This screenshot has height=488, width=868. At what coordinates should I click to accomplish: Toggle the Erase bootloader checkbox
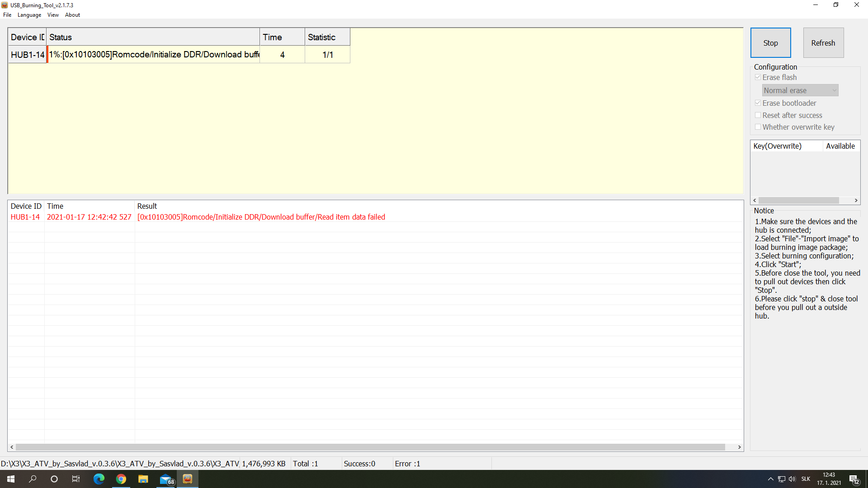point(758,103)
